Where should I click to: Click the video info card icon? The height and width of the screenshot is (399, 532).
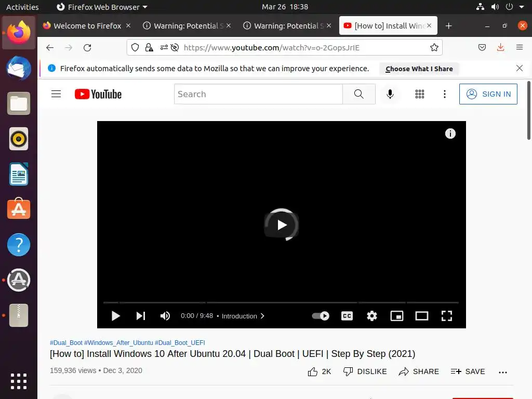[x=450, y=134]
